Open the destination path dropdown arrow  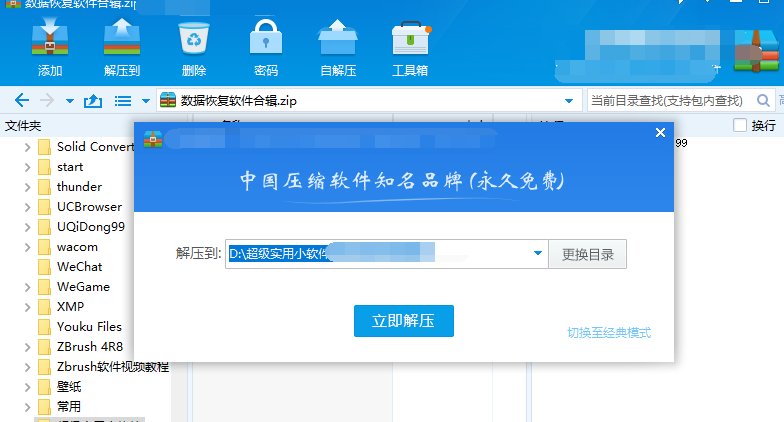coord(538,254)
